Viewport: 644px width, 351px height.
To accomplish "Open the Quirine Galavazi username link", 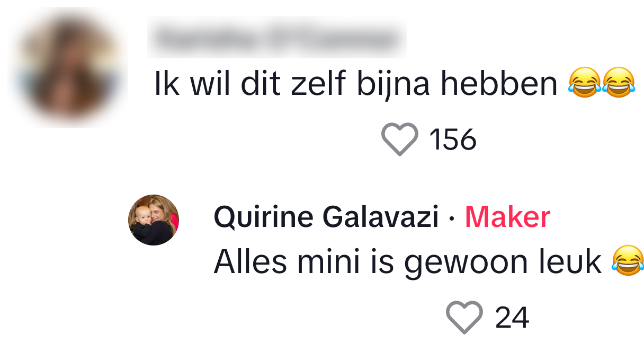I will [x=326, y=217].
